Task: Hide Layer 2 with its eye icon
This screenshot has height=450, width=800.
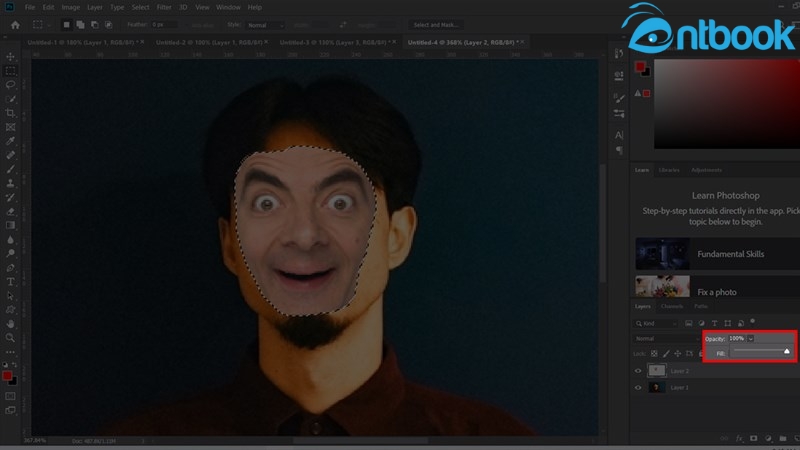Action: [638, 371]
